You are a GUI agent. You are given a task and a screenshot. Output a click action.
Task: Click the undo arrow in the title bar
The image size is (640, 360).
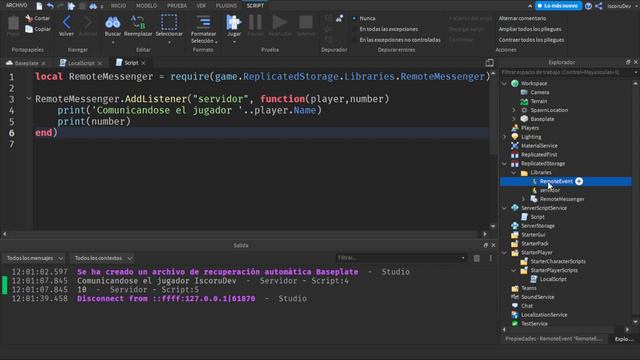pos(50,6)
